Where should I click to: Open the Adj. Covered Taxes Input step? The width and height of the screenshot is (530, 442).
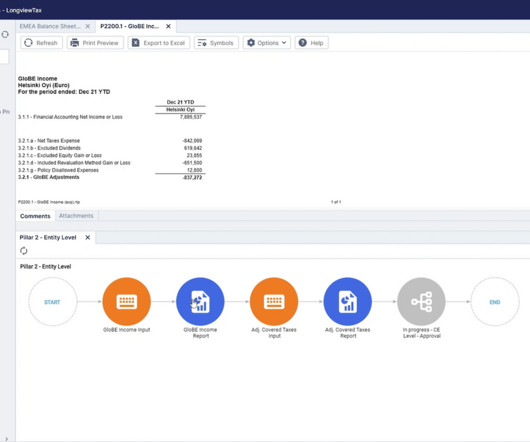click(x=274, y=302)
